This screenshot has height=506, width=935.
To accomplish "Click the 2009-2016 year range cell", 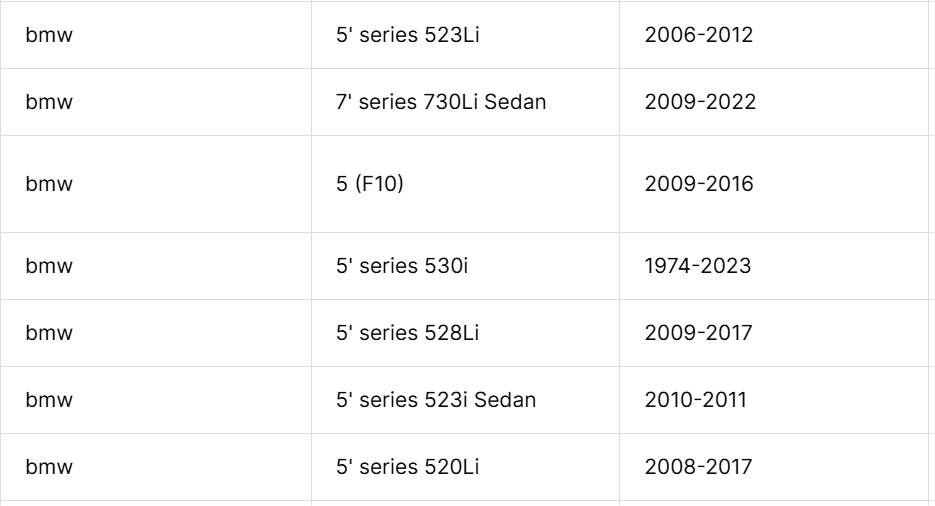I will (774, 184).
